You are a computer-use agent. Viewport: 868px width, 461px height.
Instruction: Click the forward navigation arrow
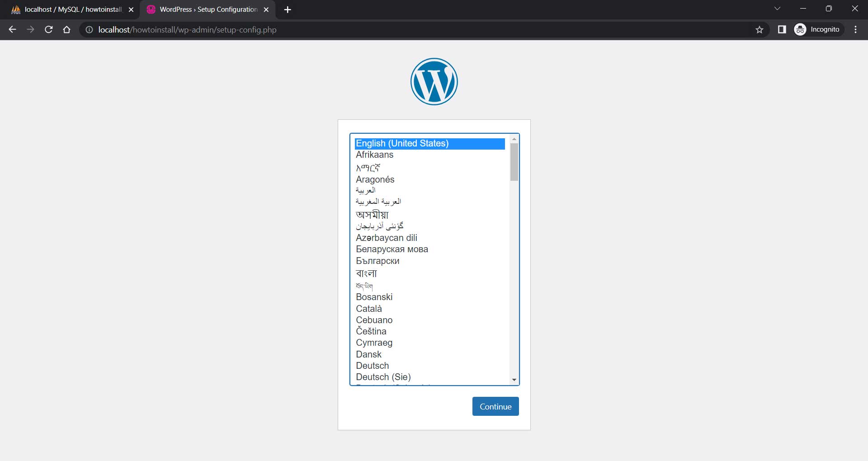[30, 29]
